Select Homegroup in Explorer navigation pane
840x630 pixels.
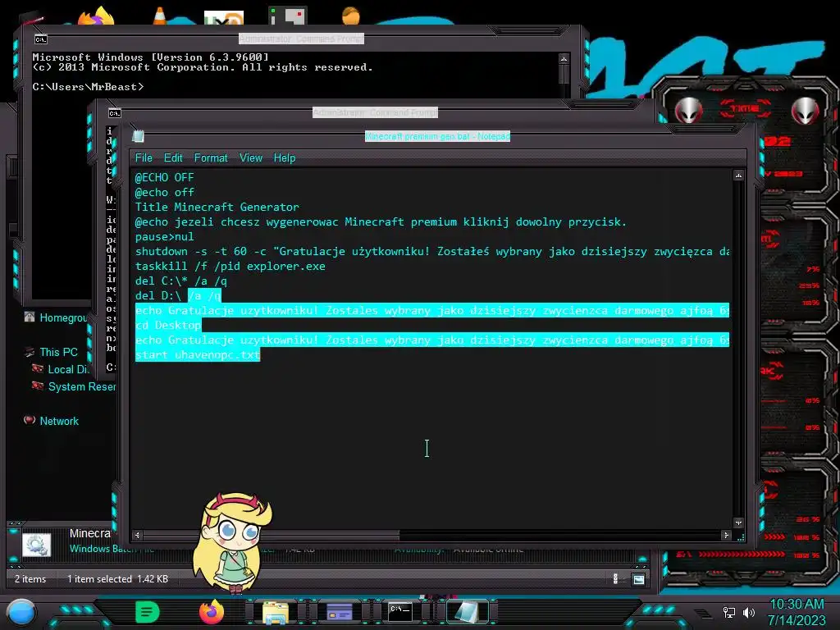pyautogui.click(x=63, y=317)
